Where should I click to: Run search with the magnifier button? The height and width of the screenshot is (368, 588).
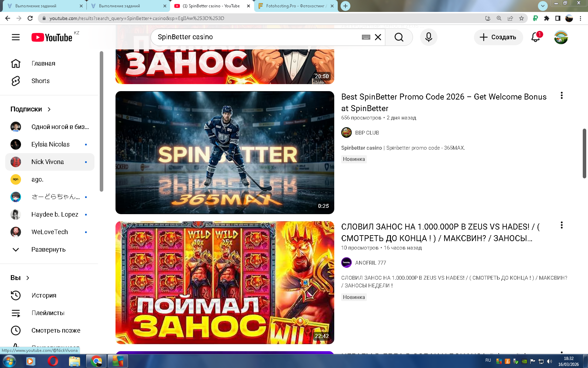click(x=399, y=37)
